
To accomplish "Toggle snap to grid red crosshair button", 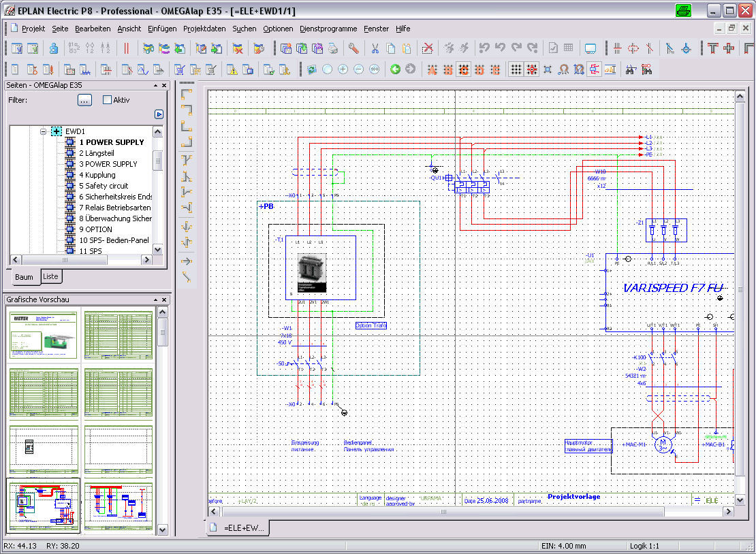I will click(x=532, y=70).
